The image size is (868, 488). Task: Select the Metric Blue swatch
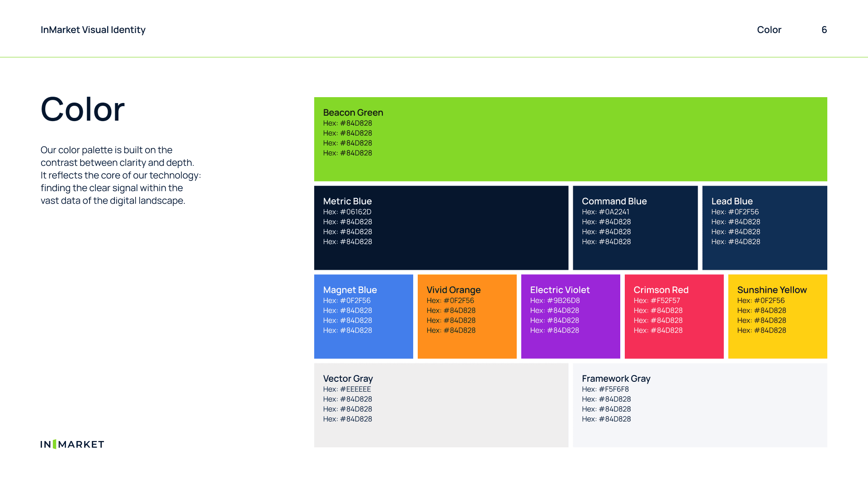pos(441,228)
